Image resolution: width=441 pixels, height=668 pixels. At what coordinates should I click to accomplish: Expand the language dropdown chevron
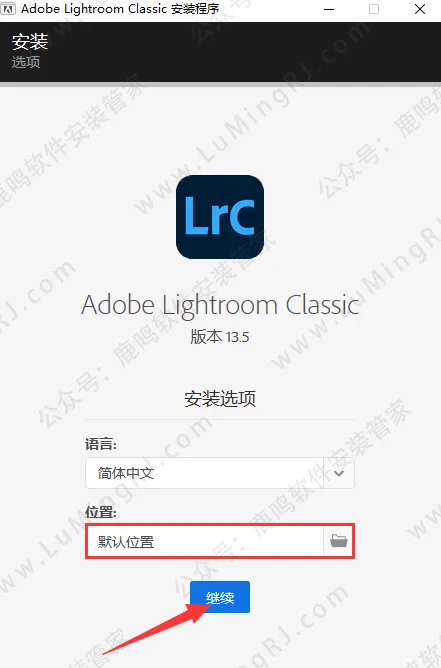coord(339,473)
